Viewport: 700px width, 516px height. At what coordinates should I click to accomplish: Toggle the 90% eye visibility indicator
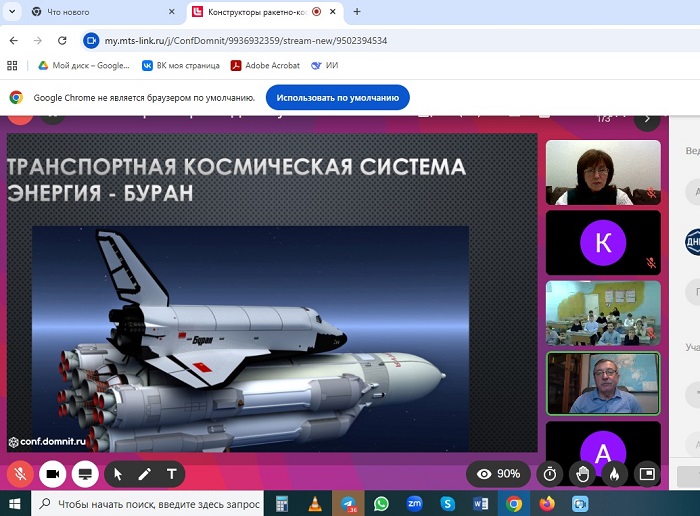tap(498, 473)
